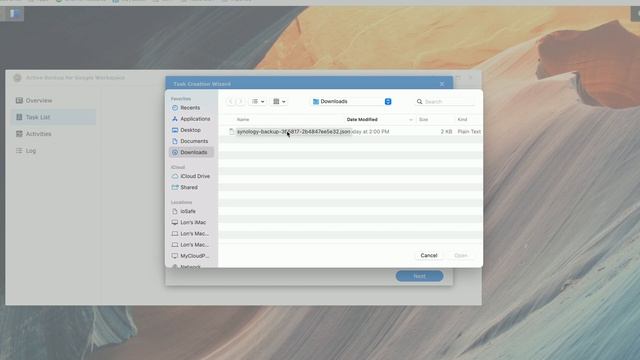The image size is (640, 360).
Task: Click Next in the Task Creation Wizard
Action: click(419, 276)
